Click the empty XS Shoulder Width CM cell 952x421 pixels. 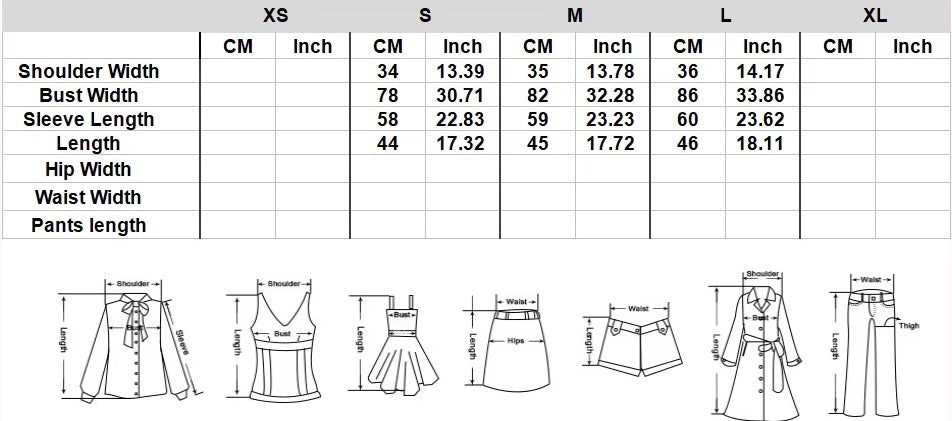[238, 71]
